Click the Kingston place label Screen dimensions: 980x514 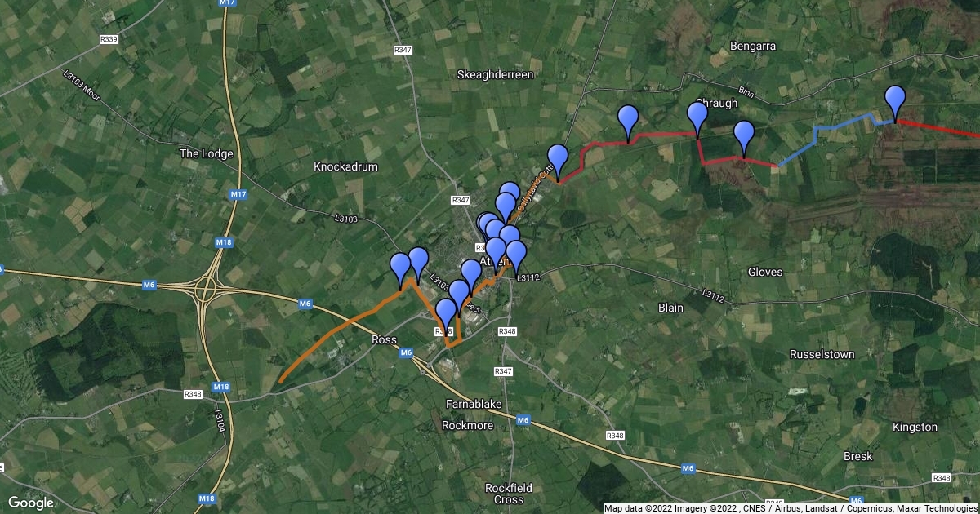915,428
